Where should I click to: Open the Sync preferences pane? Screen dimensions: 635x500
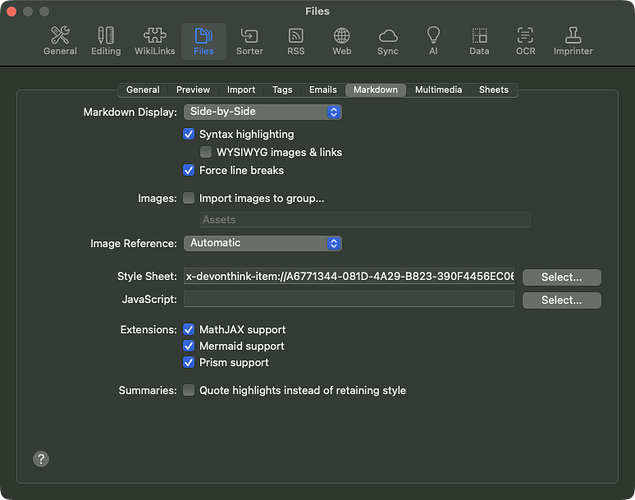coord(387,41)
